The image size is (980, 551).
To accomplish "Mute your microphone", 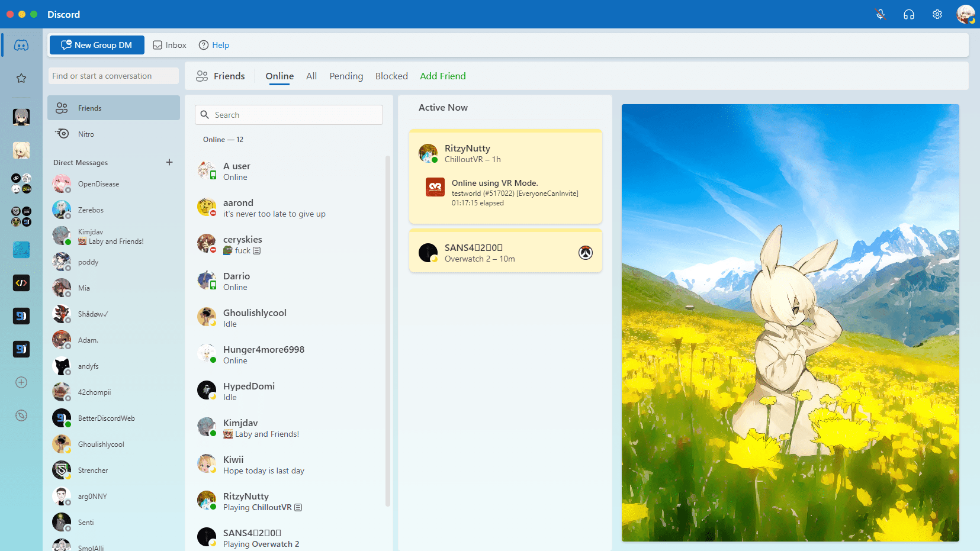I will (x=881, y=14).
